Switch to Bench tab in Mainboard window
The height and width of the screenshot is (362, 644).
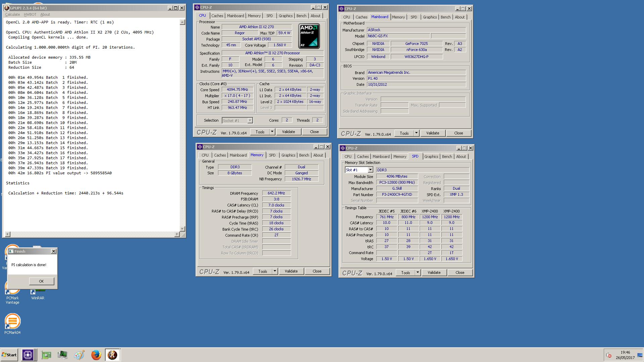(x=445, y=17)
